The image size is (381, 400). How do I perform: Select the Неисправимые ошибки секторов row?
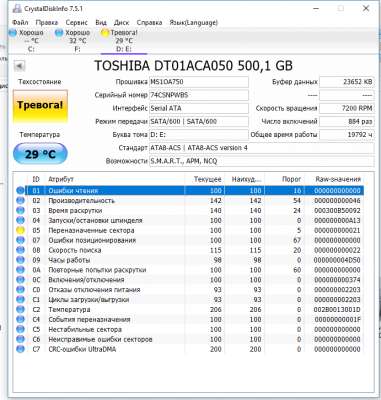tap(189, 339)
